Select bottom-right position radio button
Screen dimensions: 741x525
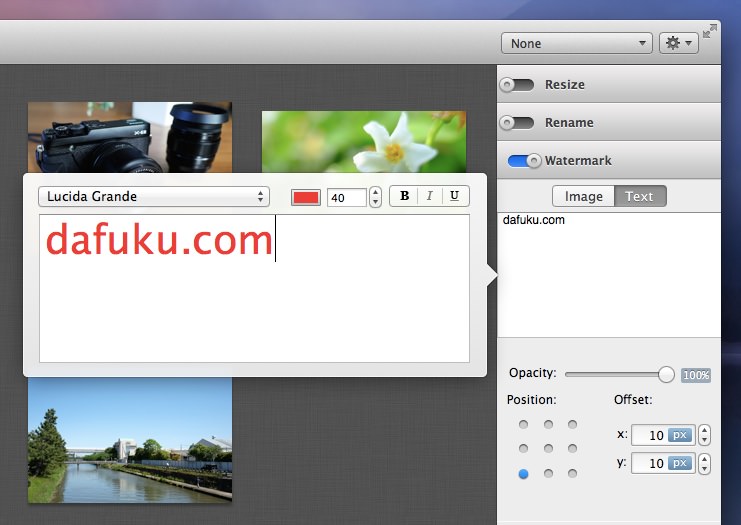(572, 473)
